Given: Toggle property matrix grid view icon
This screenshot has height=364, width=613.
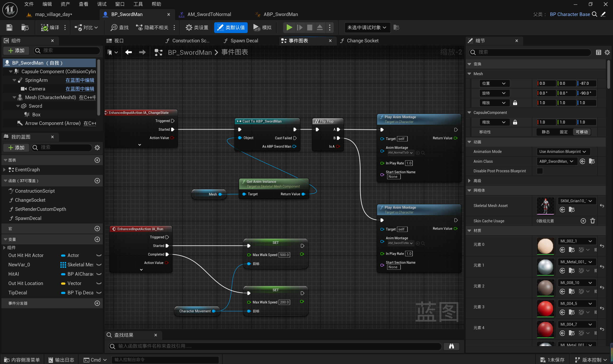Looking at the screenshot, I should click(599, 52).
